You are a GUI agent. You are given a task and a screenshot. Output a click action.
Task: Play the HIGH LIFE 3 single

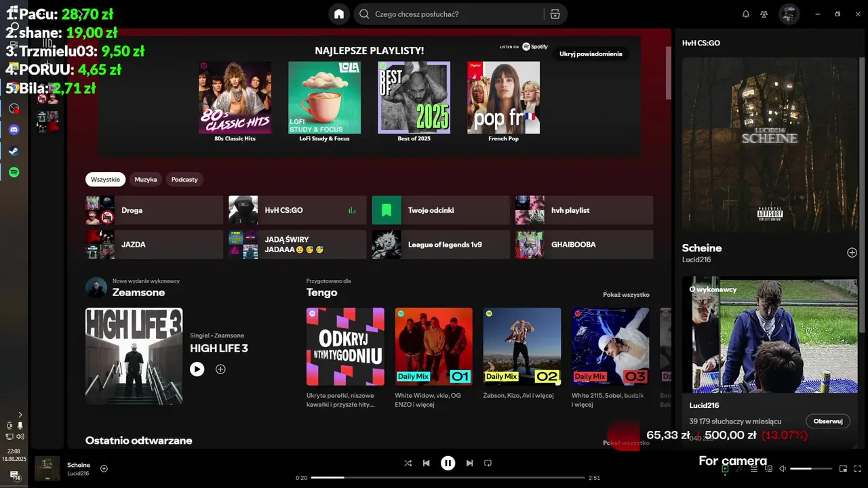pos(197,369)
